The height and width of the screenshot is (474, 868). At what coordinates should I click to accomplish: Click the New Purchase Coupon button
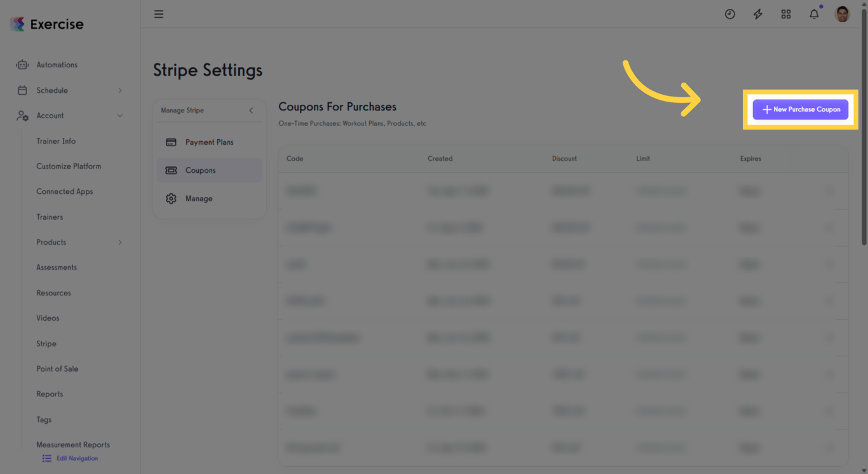pyautogui.click(x=800, y=109)
